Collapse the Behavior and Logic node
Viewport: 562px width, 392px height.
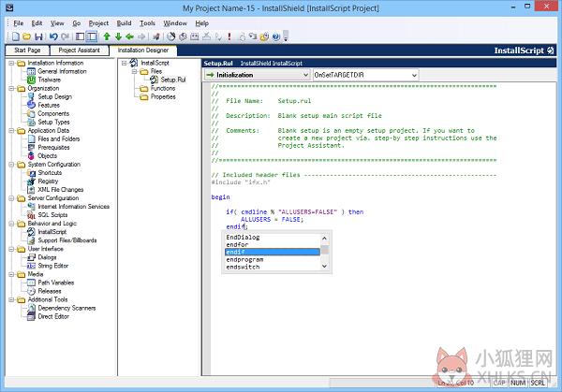click(x=11, y=224)
